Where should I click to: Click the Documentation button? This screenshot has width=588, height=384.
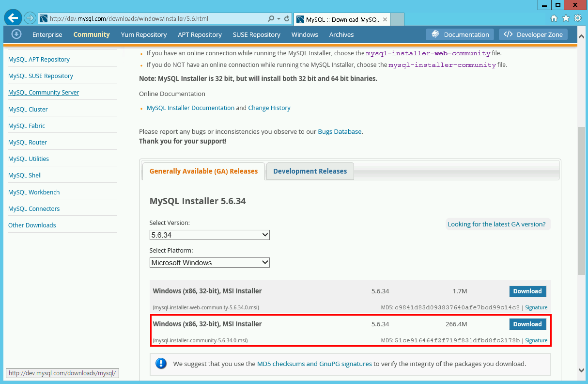coord(460,34)
